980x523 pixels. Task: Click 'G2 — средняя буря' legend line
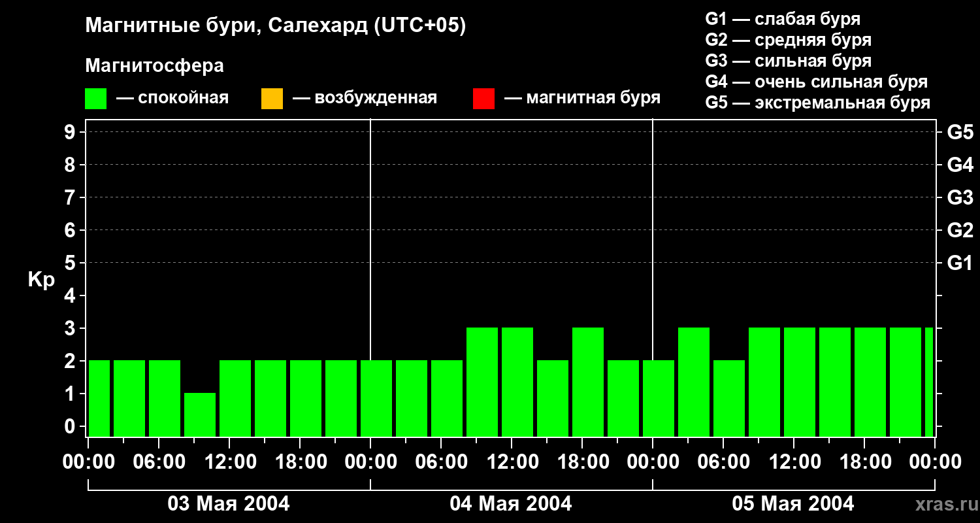pos(789,40)
